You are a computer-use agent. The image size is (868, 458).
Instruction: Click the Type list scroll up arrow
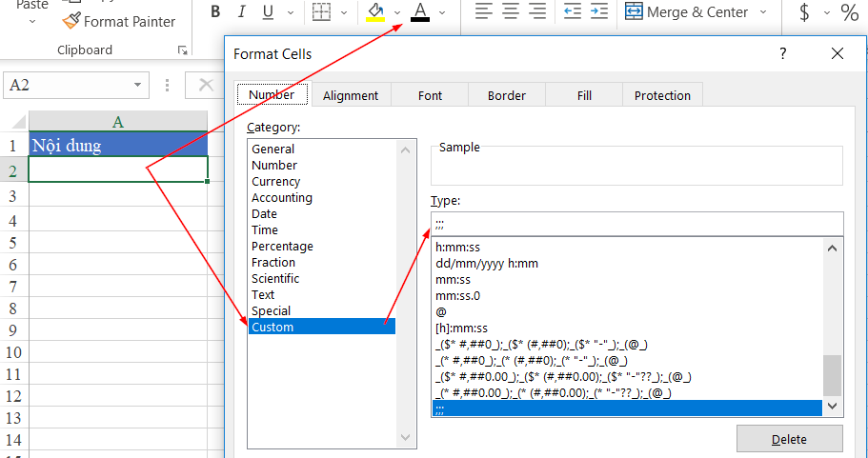(832, 248)
